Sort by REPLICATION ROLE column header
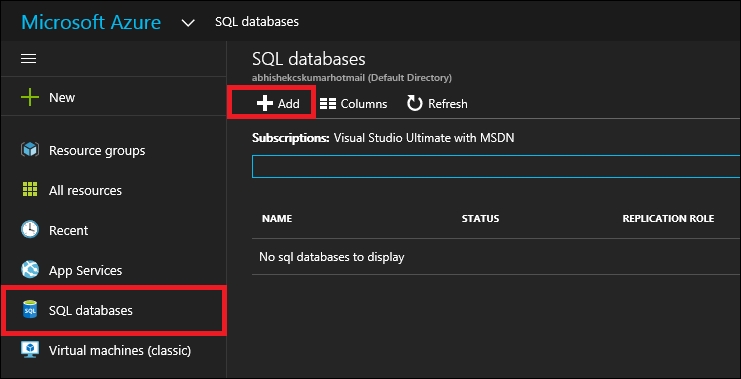This screenshot has height=379, width=741. pos(668,218)
